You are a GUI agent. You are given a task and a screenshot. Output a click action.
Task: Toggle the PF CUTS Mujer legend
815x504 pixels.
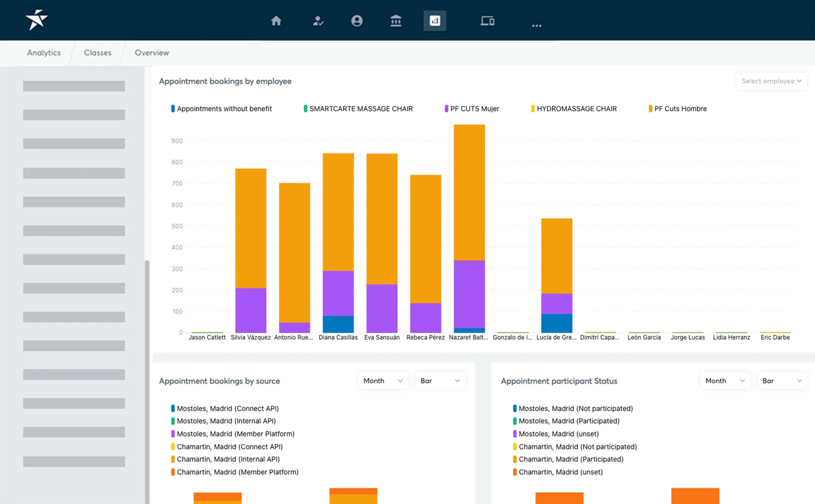point(474,109)
